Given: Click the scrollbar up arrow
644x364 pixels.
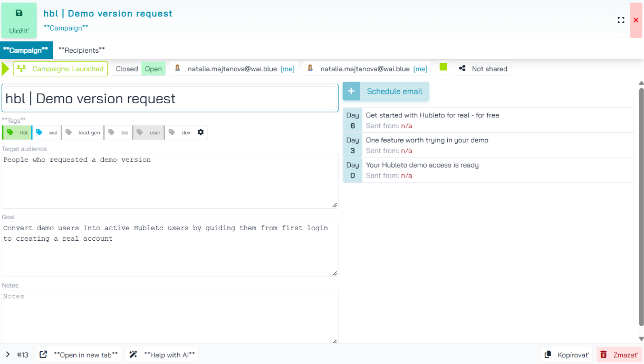Looking at the screenshot, I should pyautogui.click(x=641, y=83).
